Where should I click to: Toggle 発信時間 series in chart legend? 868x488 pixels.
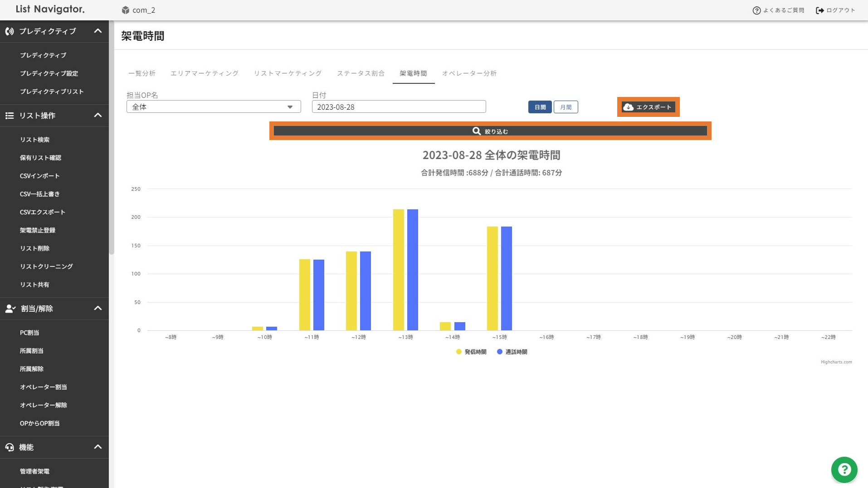471,352
